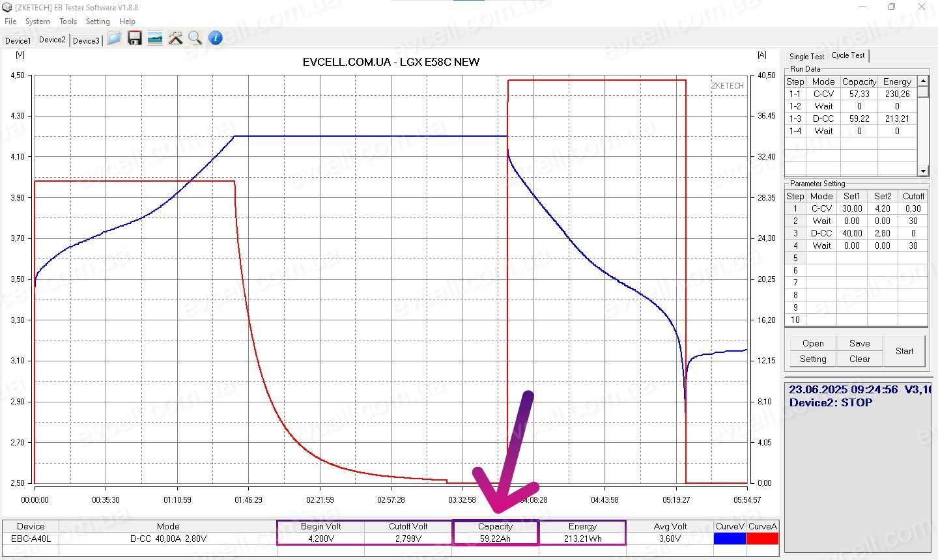
Task: Click the D-CC mode cell in step 3
Action: 821,233
